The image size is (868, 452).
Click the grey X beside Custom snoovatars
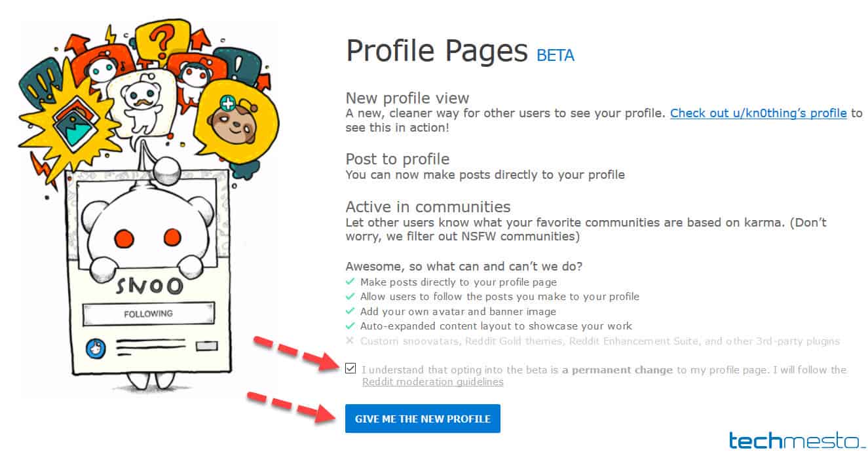[350, 341]
